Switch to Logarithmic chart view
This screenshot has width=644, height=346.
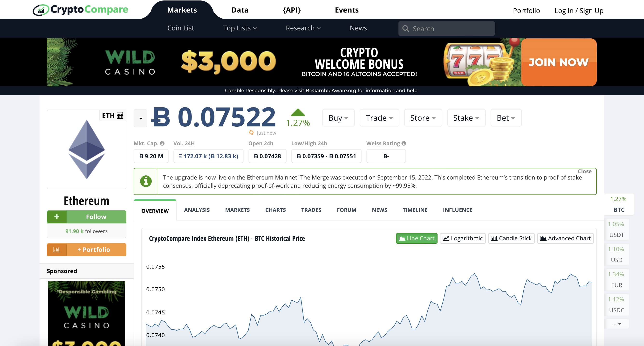click(x=463, y=238)
